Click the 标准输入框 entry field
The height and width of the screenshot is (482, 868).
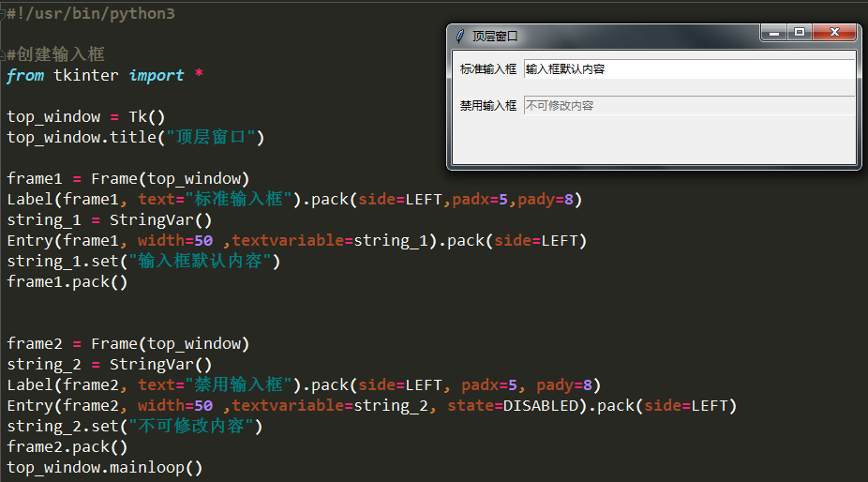coord(689,69)
